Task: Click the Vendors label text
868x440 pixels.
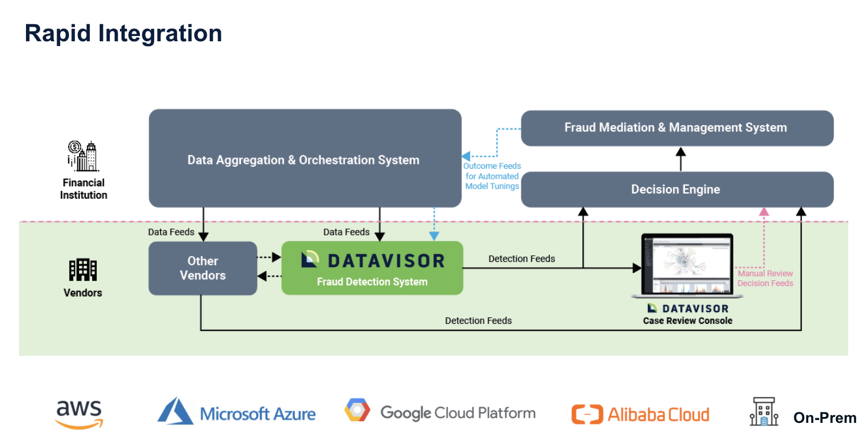Action: coord(83,293)
